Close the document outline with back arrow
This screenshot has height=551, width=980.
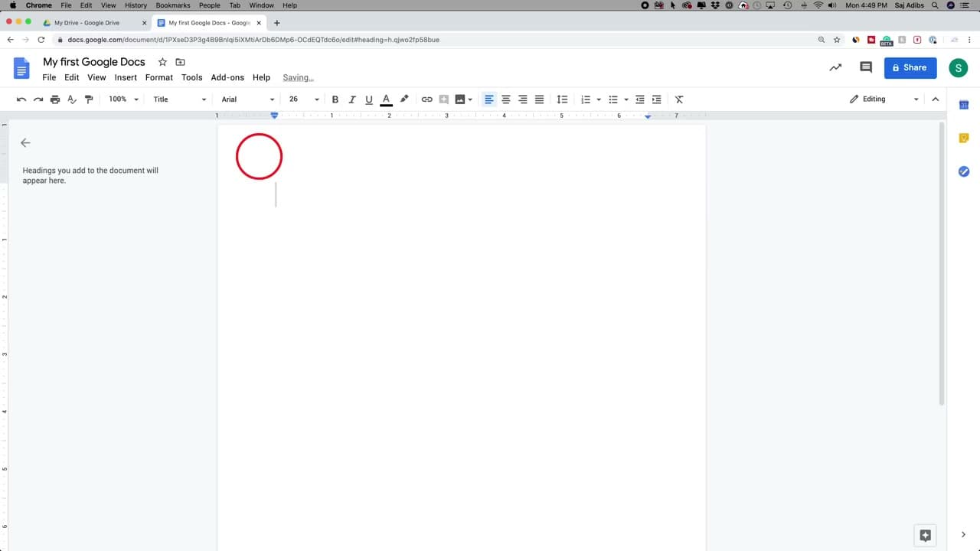point(25,143)
